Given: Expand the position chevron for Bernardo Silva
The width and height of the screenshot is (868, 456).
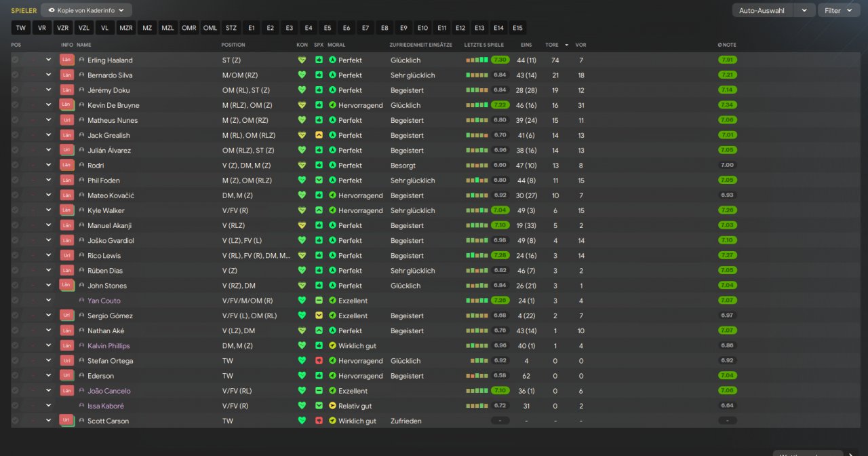Looking at the screenshot, I should [48, 75].
